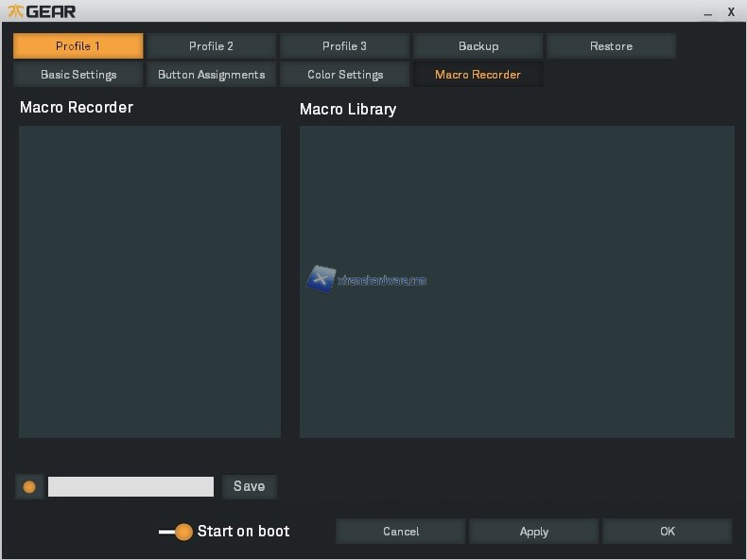The image size is (747, 560).
Task: Confirm with the OK button
Action: 668,532
